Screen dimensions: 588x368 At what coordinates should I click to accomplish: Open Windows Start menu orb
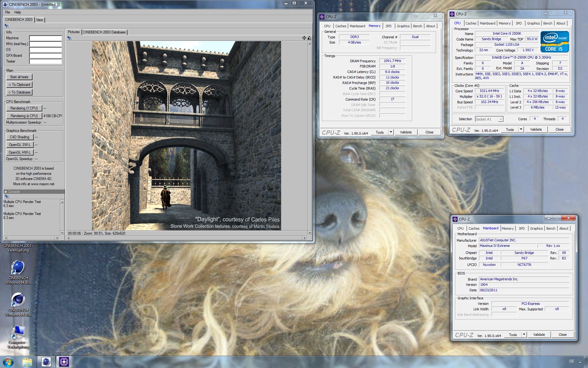[x=8, y=362]
